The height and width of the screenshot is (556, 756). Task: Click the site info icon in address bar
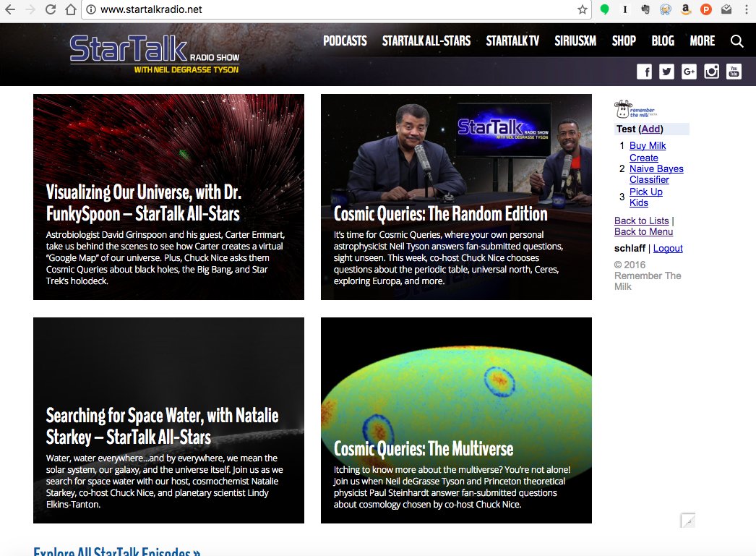(x=90, y=9)
